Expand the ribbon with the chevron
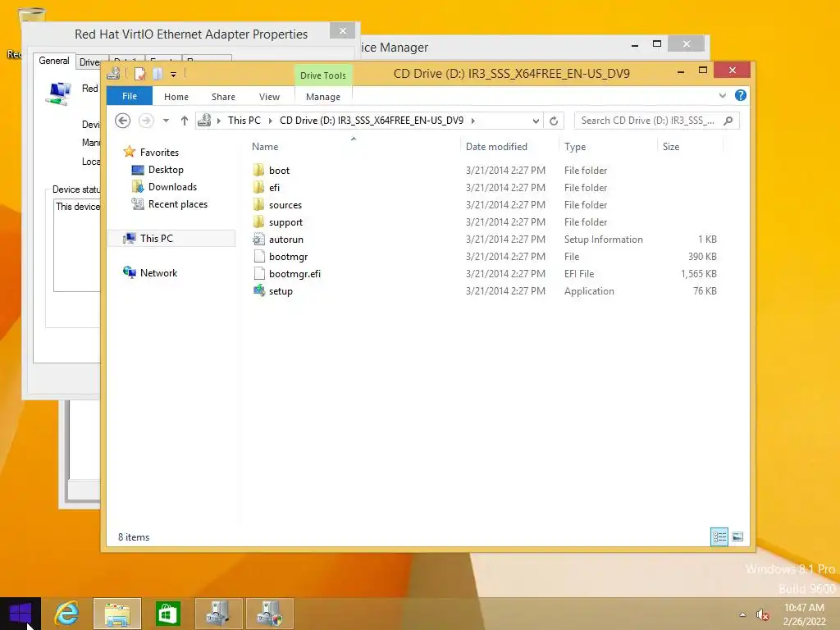This screenshot has height=630, width=840. [723, 95]
